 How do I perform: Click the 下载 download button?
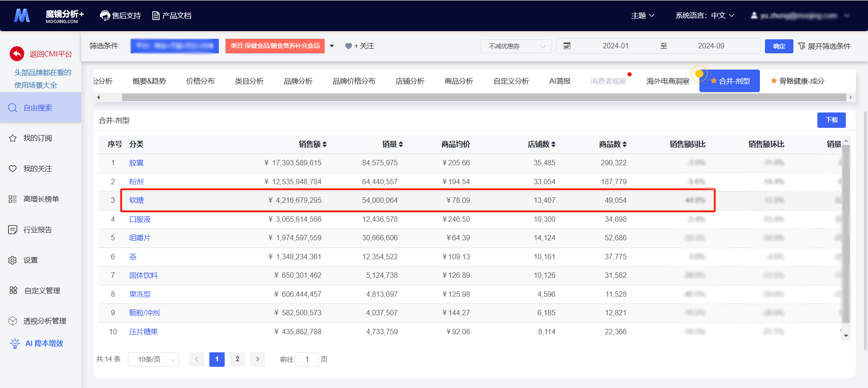[831, 120]
